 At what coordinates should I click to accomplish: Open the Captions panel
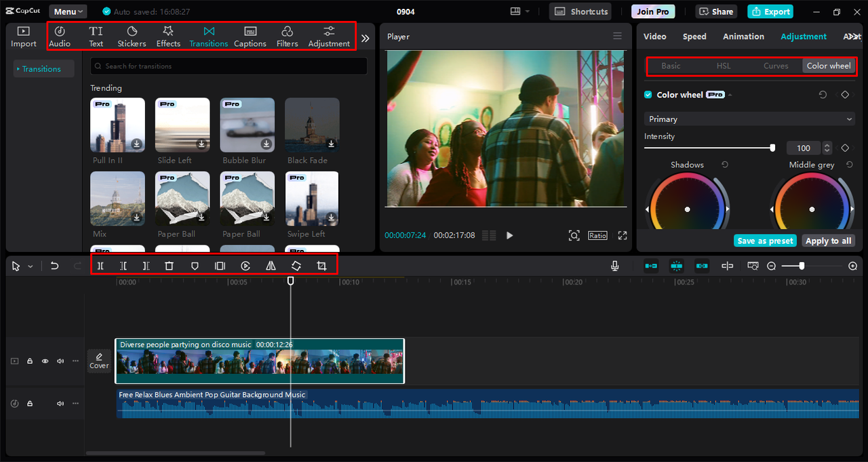click(250, 36)
